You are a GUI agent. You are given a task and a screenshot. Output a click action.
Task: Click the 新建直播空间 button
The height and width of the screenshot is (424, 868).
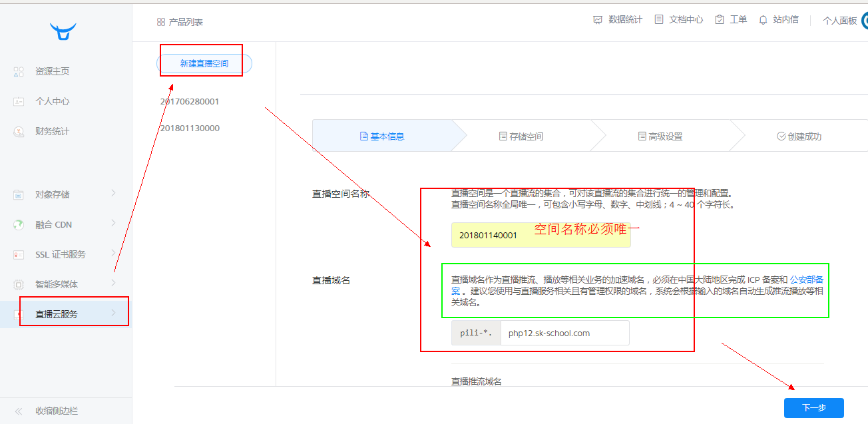click(x=204, y=64)
